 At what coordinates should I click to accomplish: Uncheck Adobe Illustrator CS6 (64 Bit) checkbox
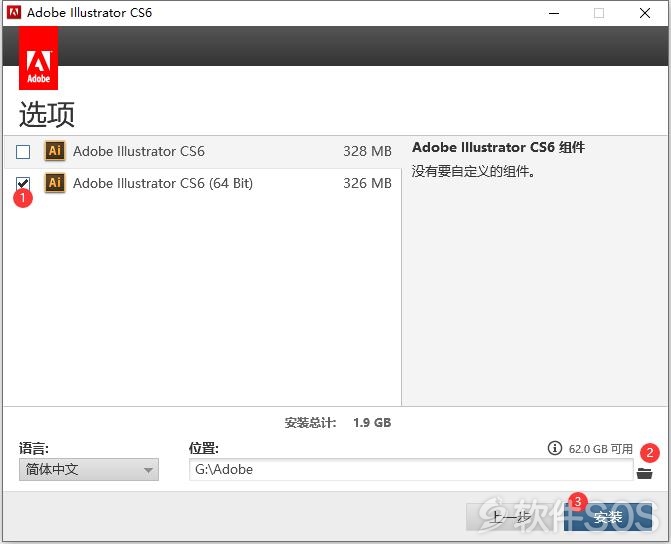coord(23,184)
